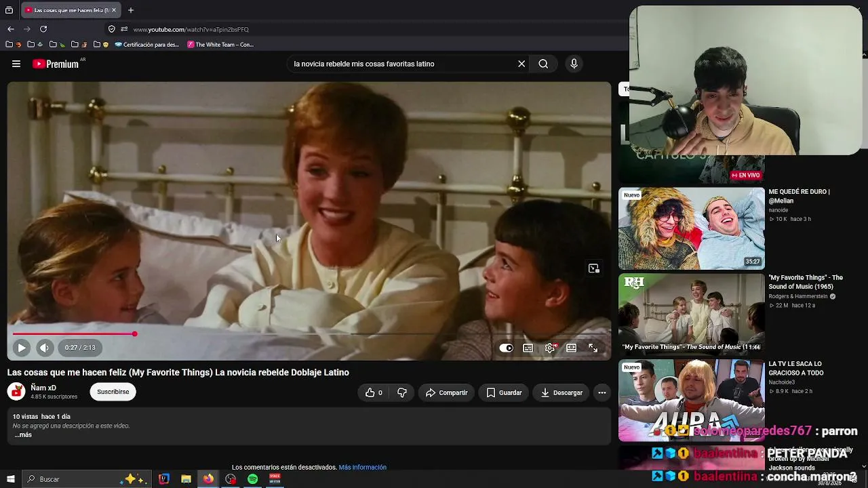Go to YouTube Premium home logo
Viewport: 868px width, 488px height.
pyautogui.click(x=56, y=64)
